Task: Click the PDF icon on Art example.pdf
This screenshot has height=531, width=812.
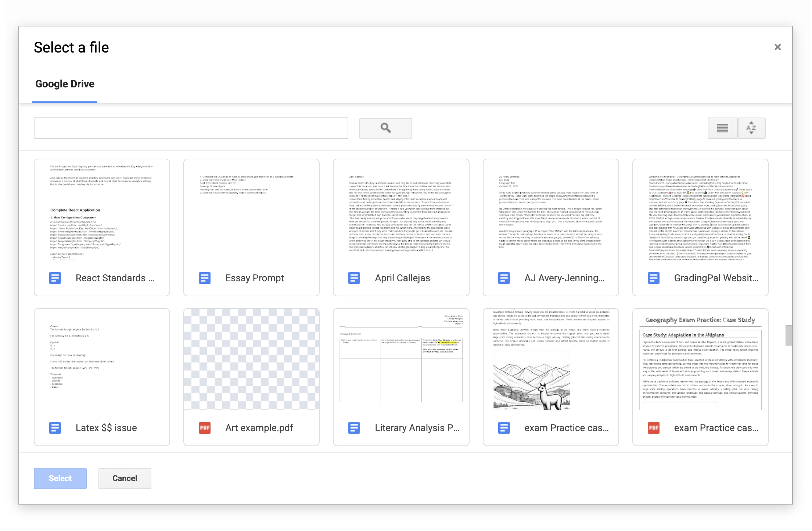Action: (x=204, y=427)
